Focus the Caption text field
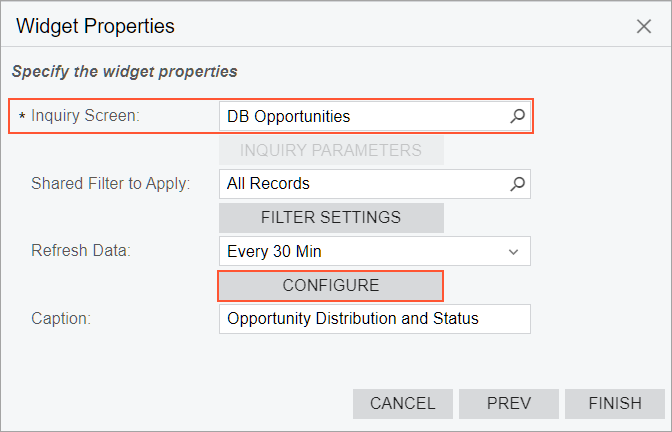The image size is (672, 432). click(374, 319)
